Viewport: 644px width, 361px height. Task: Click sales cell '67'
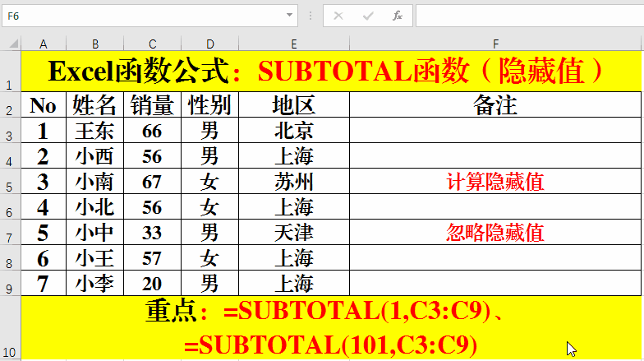click(x=153, y=181)
